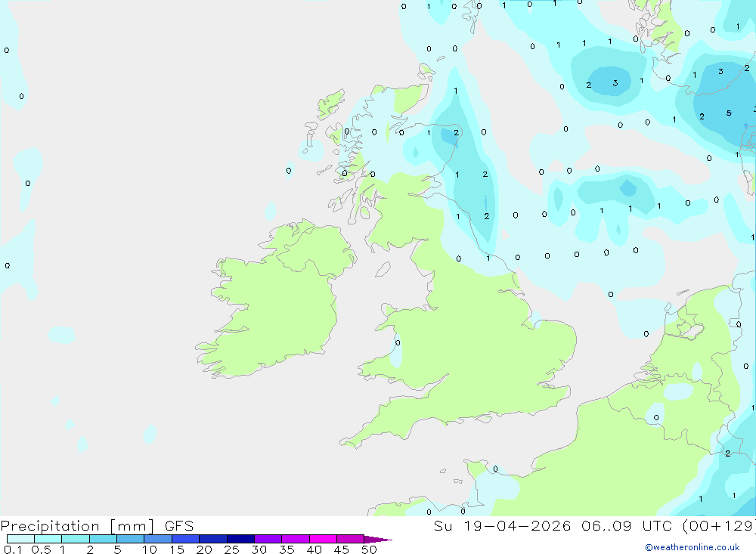Click the 'GFS' model label
The height and width of the screenshot is (554, 756).
(x=179, y=526)
